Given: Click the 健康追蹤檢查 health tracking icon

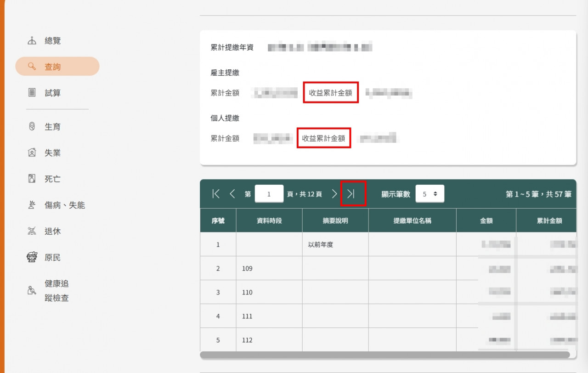Looking at the screenshot, I should click(32, 290).
